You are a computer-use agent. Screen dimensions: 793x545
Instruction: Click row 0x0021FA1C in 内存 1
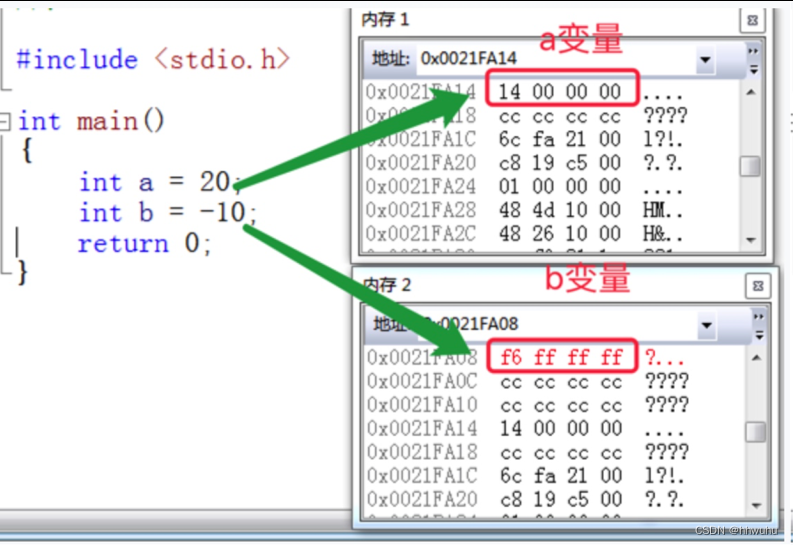click(524, 140)
